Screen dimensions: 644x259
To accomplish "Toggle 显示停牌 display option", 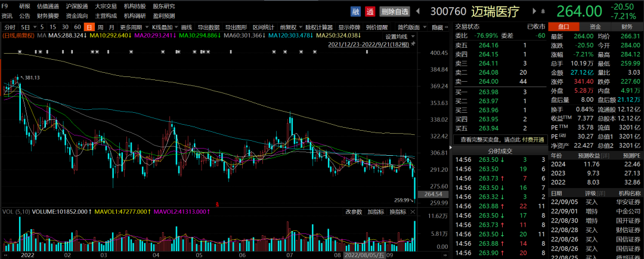I will (x=350, y=27).
